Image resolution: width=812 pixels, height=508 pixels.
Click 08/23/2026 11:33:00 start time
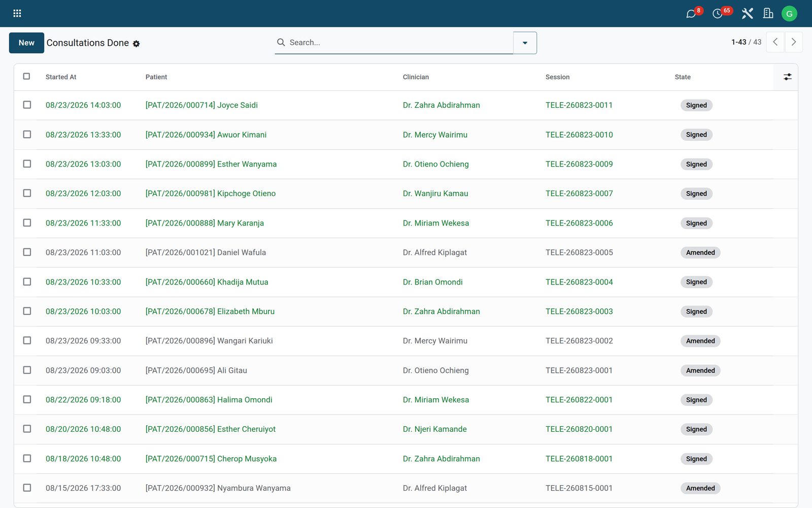pos(83,223)
